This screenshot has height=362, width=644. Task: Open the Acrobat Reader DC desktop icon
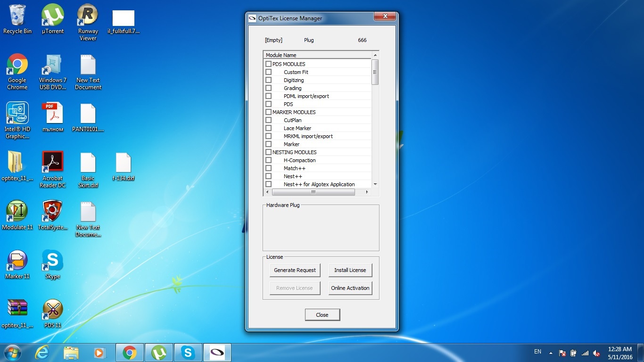[52, 163]
